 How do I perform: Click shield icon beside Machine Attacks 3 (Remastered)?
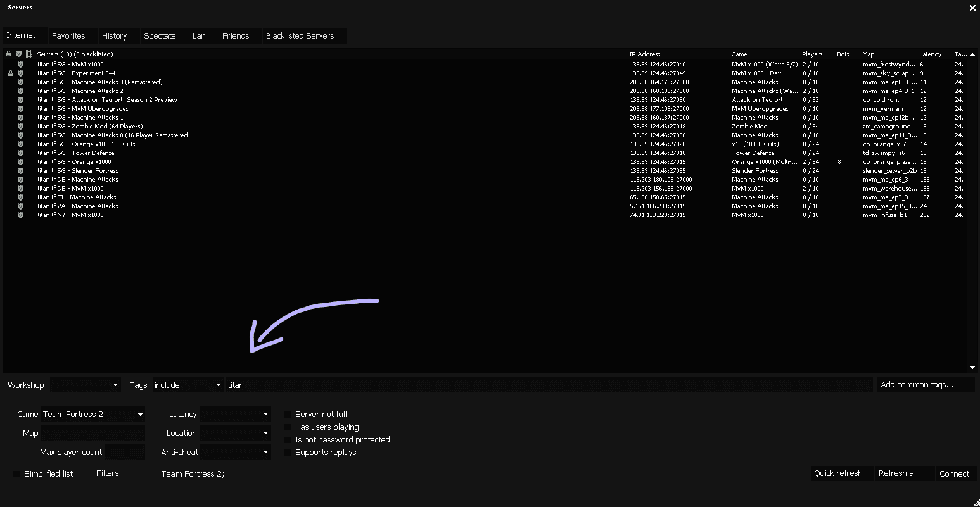coord(20,82)
